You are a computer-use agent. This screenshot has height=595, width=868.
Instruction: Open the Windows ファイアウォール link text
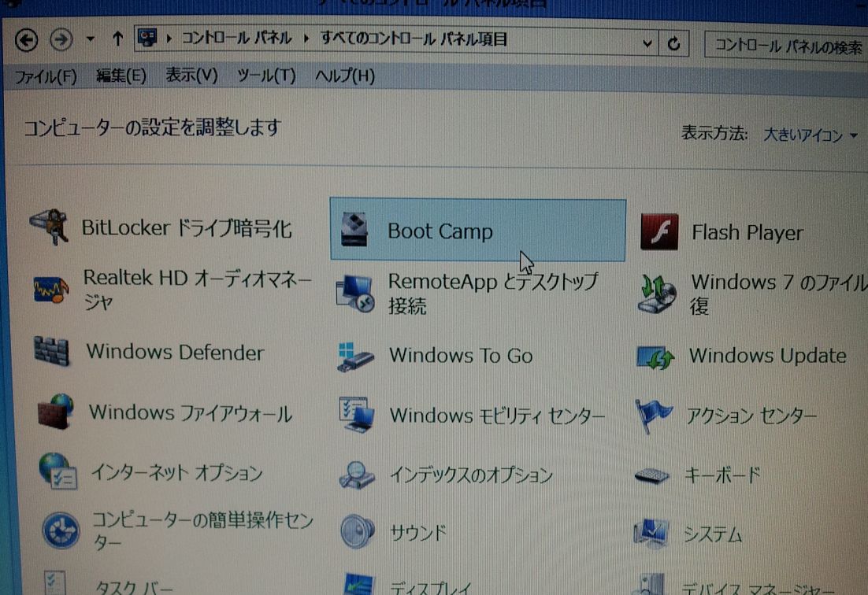tap(191, 413)
